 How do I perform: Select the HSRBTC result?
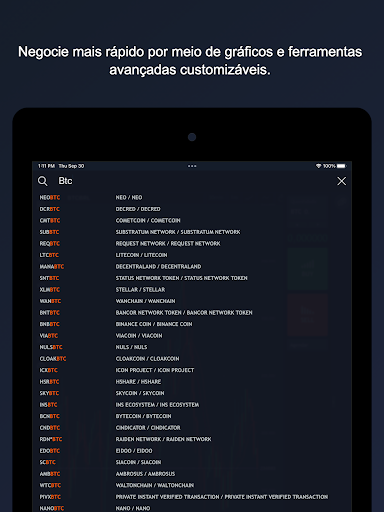pyautogui.click(x=49, y=382)
